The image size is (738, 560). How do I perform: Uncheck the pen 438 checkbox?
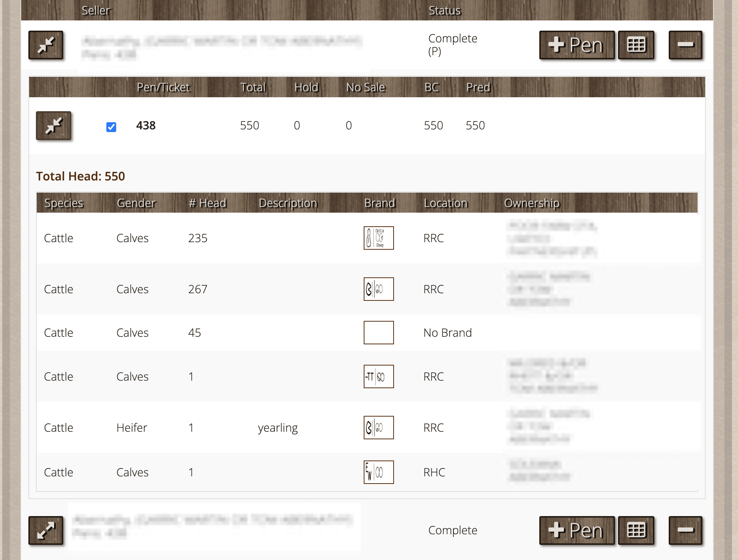point(111,127)
